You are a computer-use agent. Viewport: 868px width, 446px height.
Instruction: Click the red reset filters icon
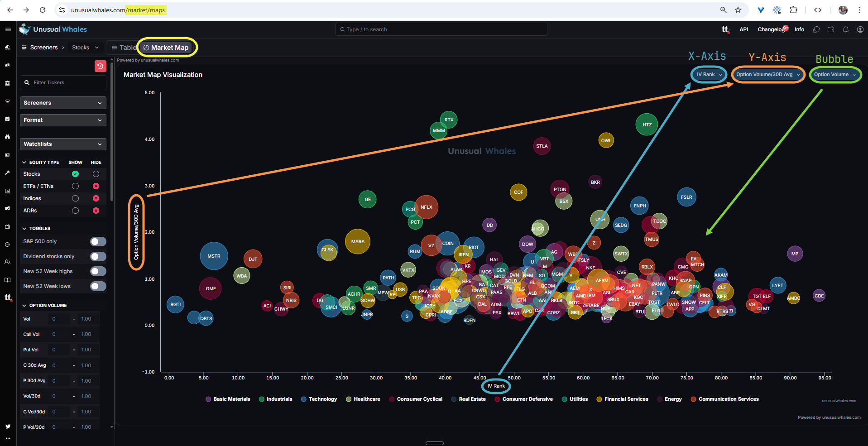tap(101, 66)
